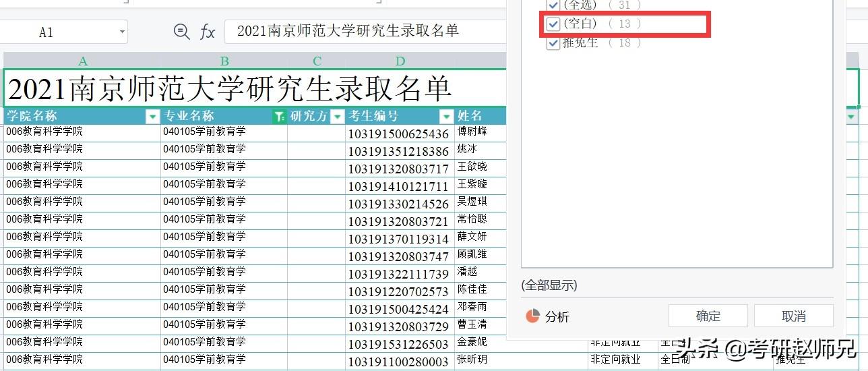
Task: Select column A header
Action: point(83,61)
